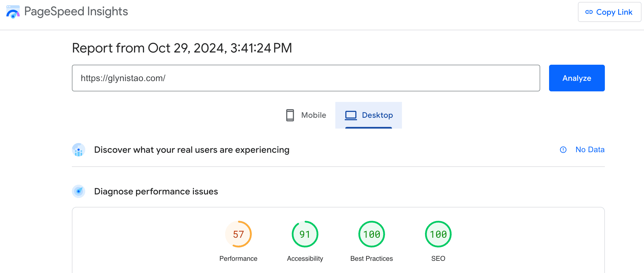Image resolution: width=644 pixels, height=273 pixels.
Task: Click the Best Practices label
Action: 372,259
